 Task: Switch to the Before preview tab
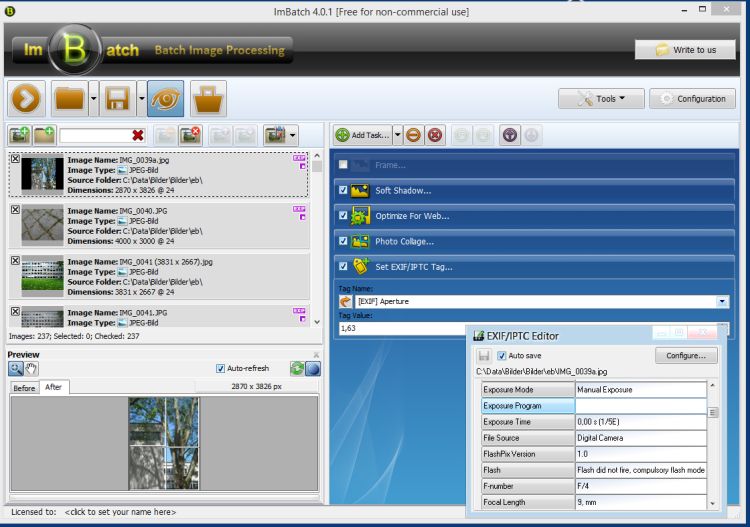pyautogui.click(x=24, y=388)
